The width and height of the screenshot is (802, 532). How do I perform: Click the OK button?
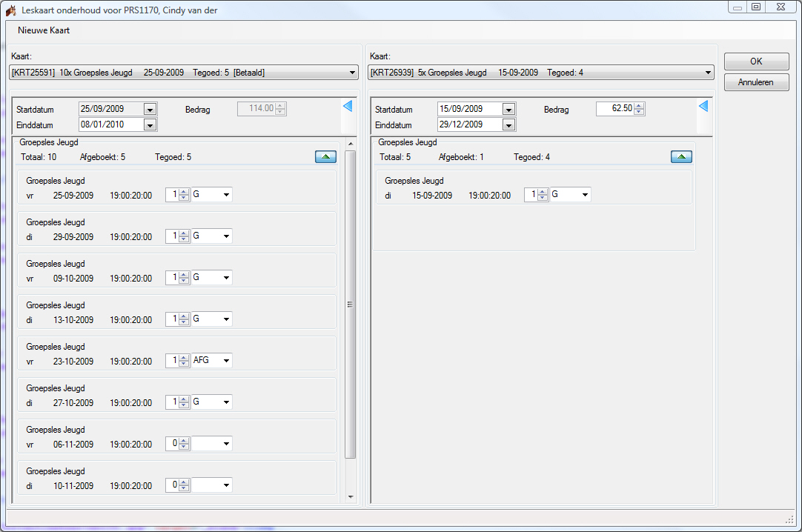tap(757, 61)
